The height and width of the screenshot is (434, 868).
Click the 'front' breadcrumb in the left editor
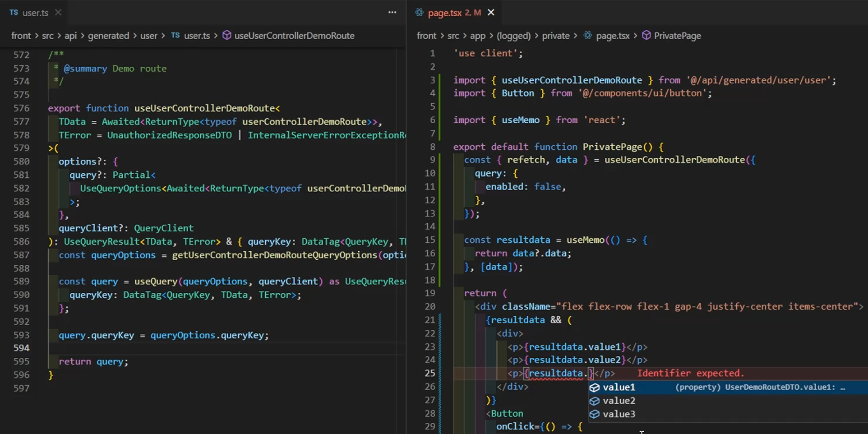pos(21,36)
